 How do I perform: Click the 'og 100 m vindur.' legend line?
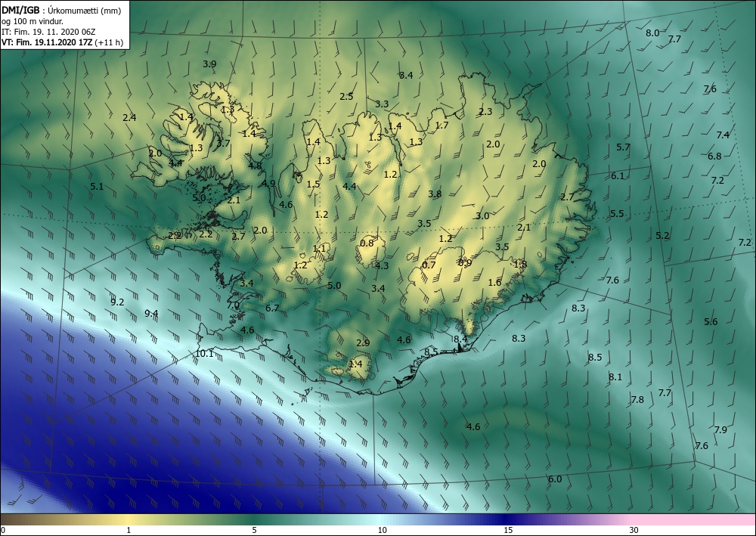(x=33, y=21)
